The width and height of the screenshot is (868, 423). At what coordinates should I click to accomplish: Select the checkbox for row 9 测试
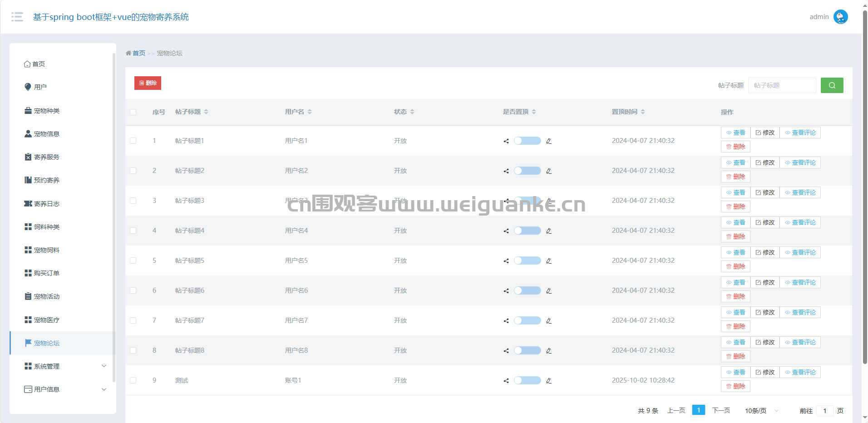tap(133, 380)
